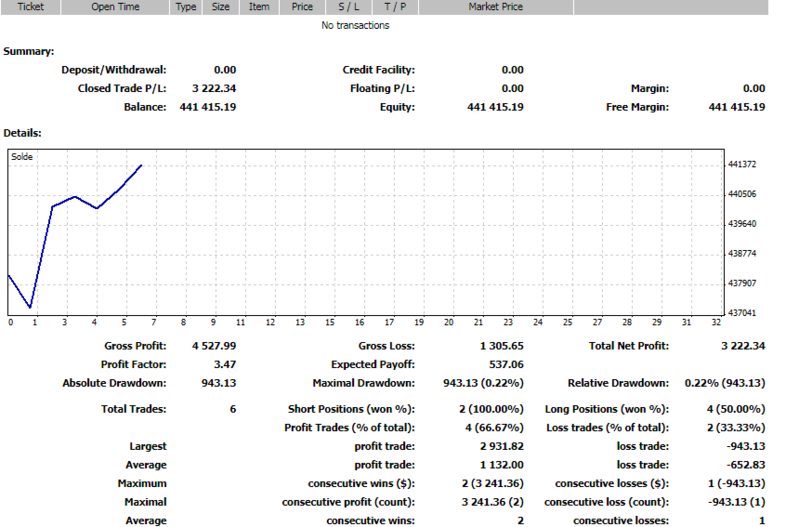This screenshot has width=799, height=527.
Task: Select the Relative Drawdown value 0.22% (943.13)
Action: (725, 383)
